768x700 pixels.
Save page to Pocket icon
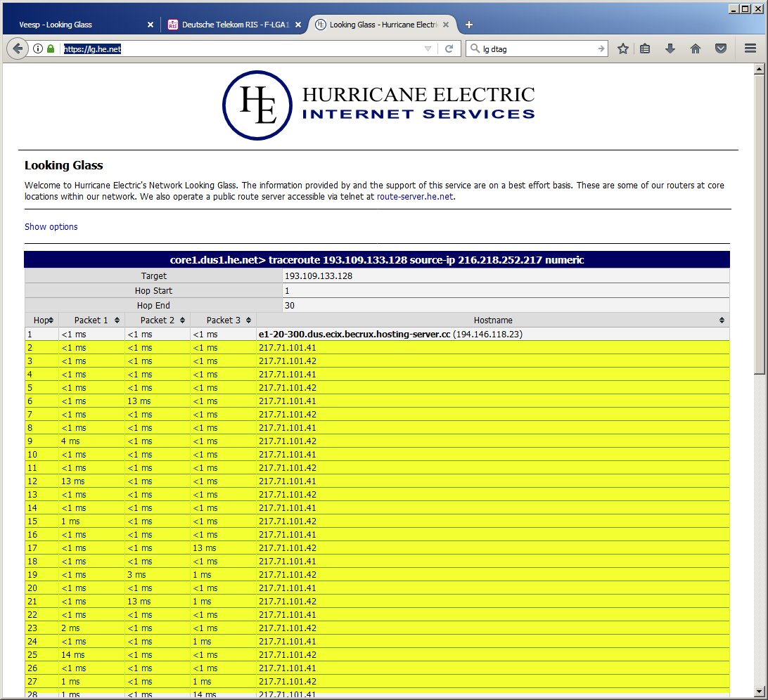click(720, 48)
